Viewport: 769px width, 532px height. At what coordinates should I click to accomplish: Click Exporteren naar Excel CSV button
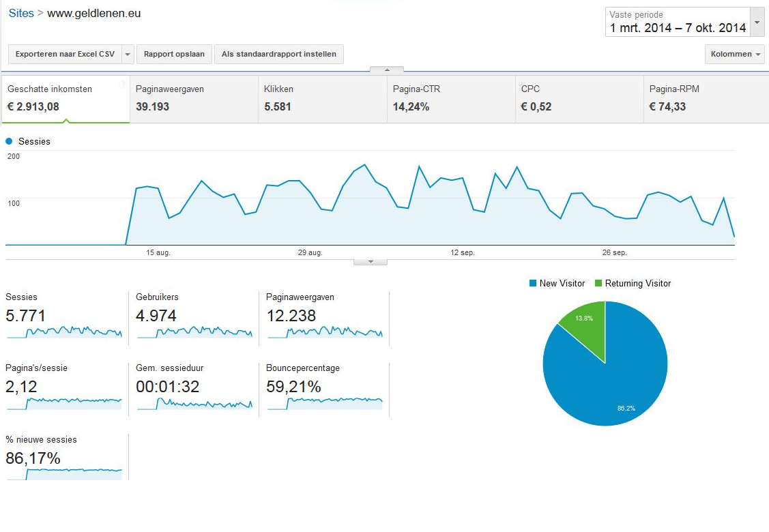(65, 54)
